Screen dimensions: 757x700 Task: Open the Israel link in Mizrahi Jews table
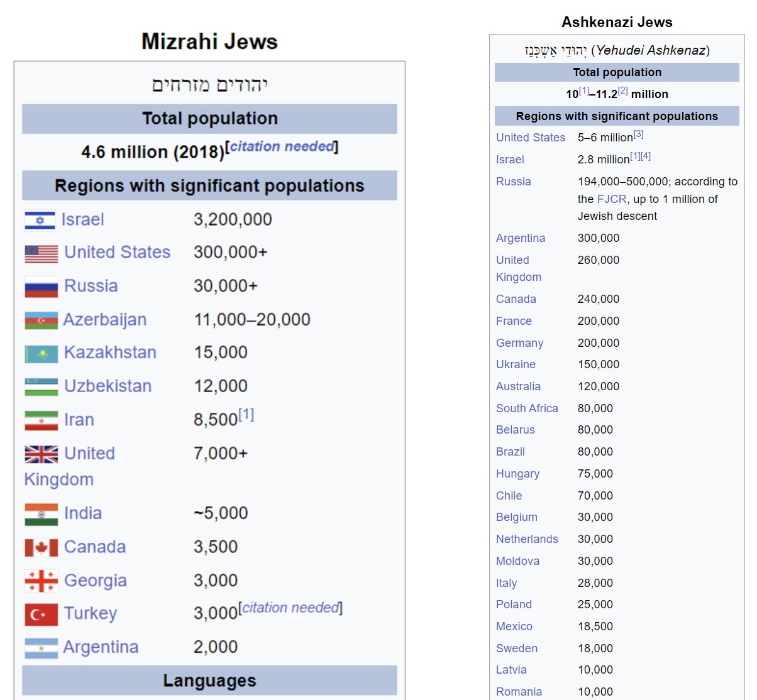(82, 220)
